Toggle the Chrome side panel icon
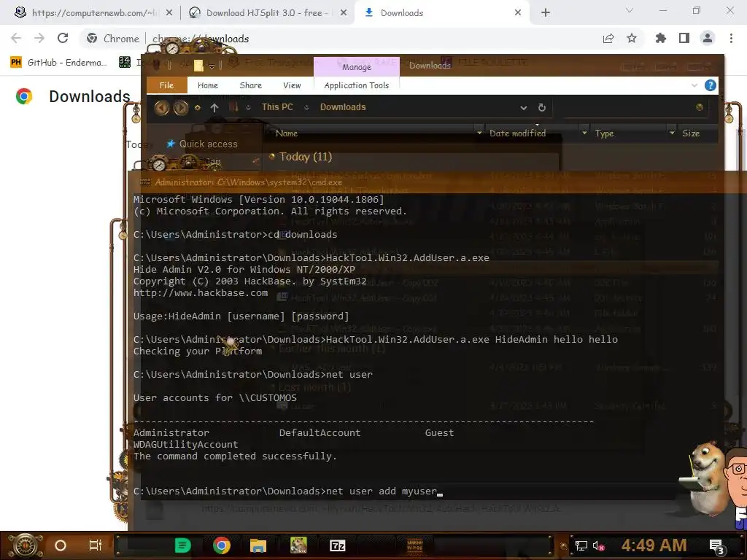 [684, 38]
